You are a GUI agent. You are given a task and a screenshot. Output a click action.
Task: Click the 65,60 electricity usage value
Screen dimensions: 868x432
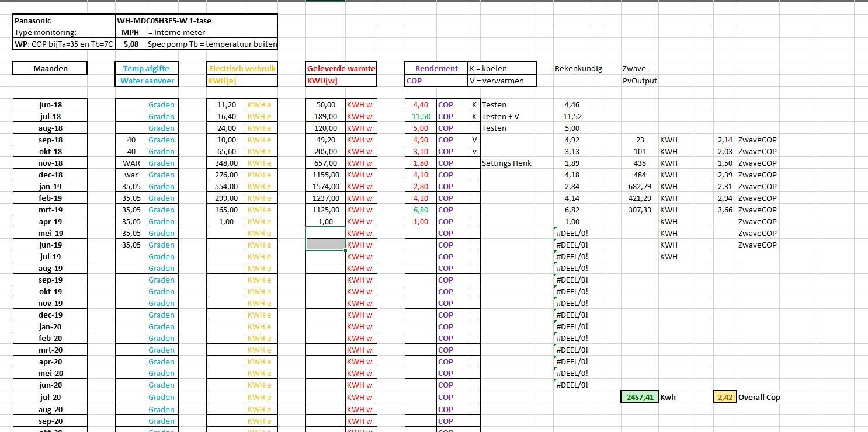click(x=227, y=151)
